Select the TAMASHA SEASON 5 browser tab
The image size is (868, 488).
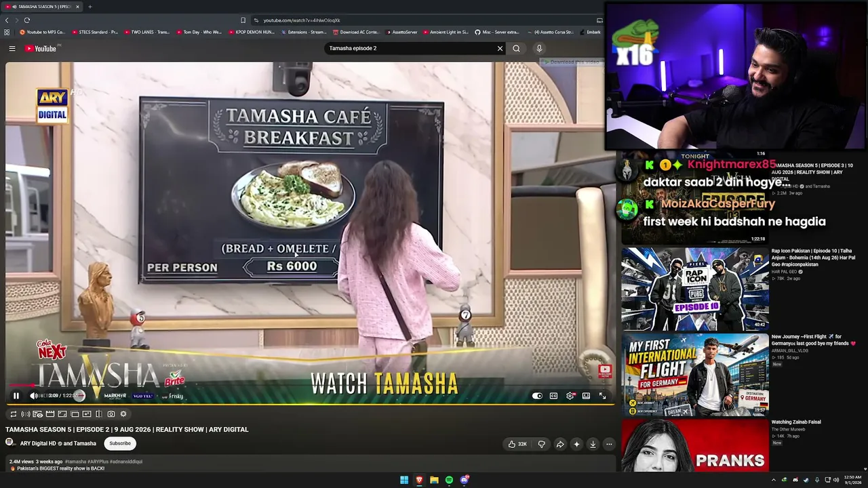click(x=42, y=7)
